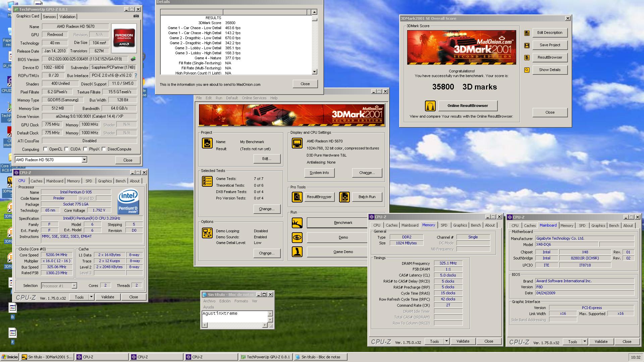
Task: Click the Online ResultBrowser button
Action: [468, 106]
